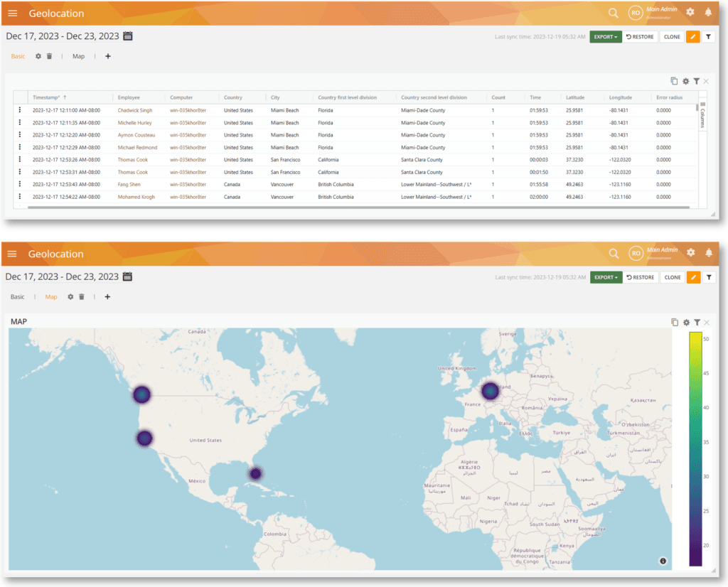Close the table widget

(706, 81)
